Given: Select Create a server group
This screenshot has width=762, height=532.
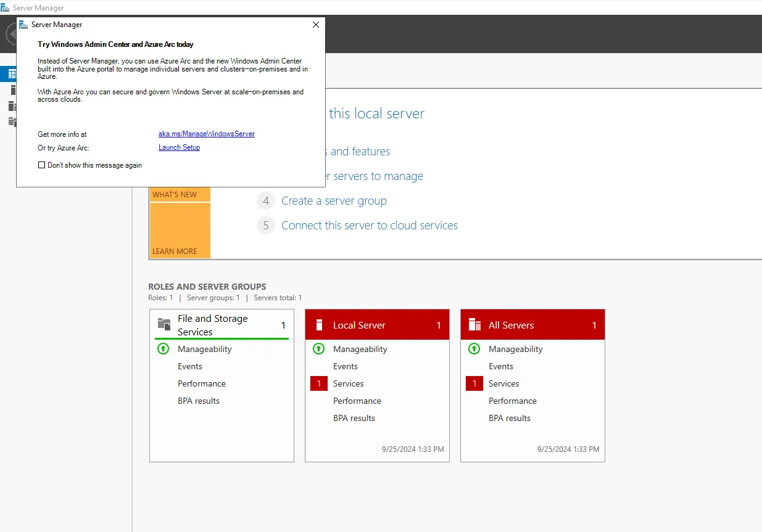Looking at the screenshot, I should click(334, 200).
